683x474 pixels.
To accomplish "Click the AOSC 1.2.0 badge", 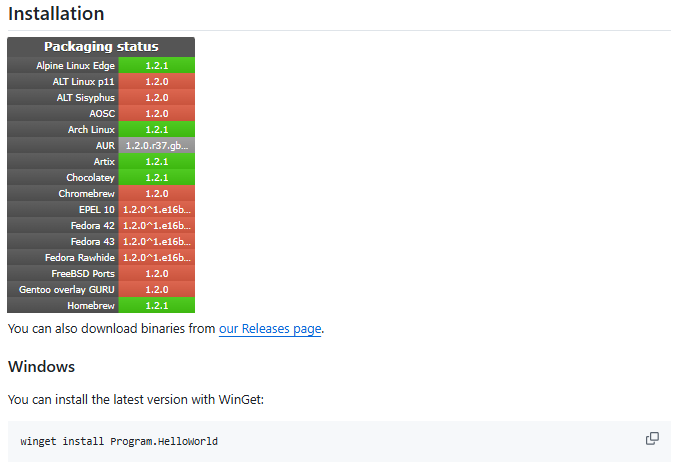I will coord(156,113).
